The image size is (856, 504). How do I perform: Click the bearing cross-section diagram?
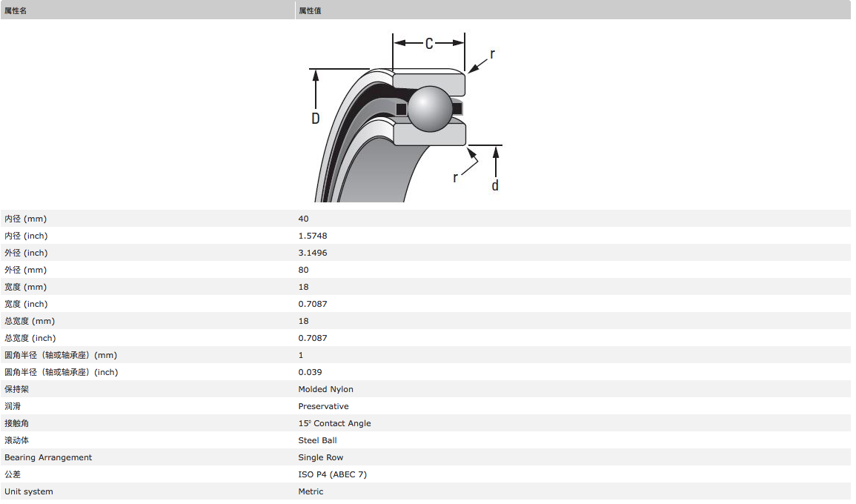pyautogui.click(x=405, y=115)
